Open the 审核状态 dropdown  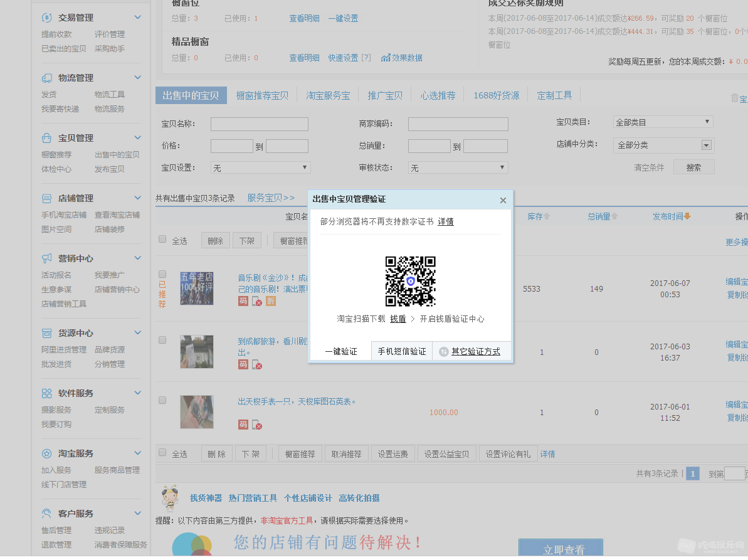pyautogui.click(x=458, y=168)
